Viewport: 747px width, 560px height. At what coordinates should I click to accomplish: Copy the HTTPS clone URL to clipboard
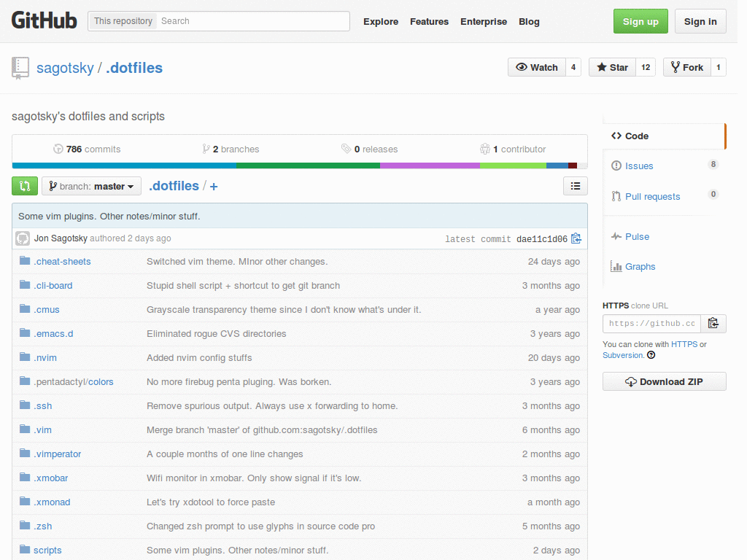713,323
